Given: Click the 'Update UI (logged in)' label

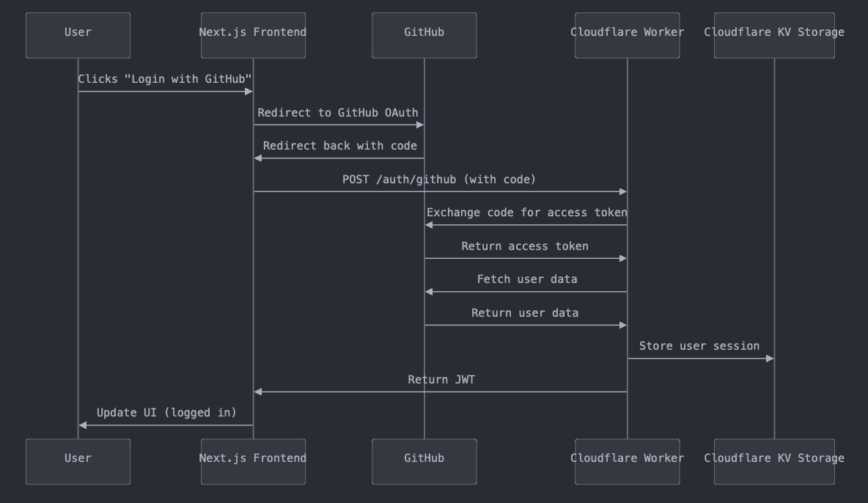Looking at the screenshot, I should tap(166, 413).
